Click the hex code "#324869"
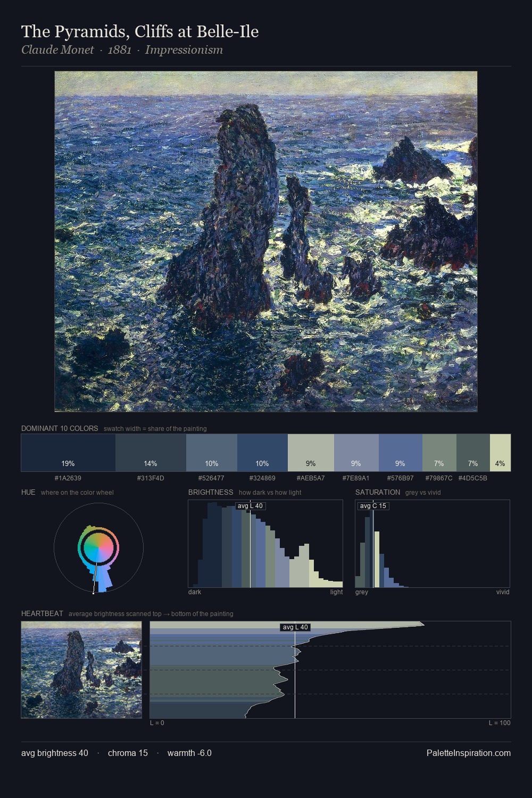 pos(262,478)
